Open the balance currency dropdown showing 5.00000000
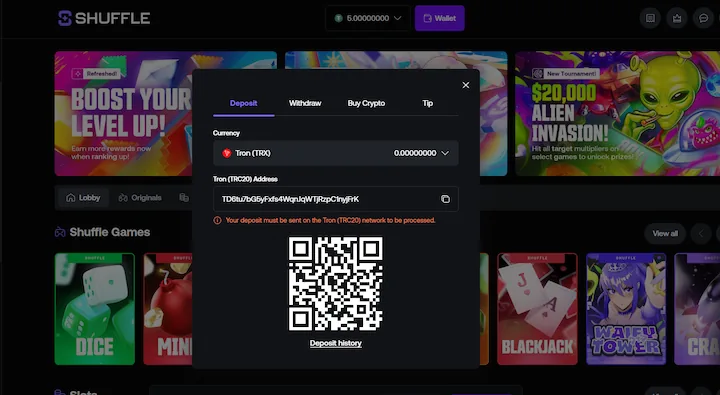720x395 pixels. [x=368, y=18]
